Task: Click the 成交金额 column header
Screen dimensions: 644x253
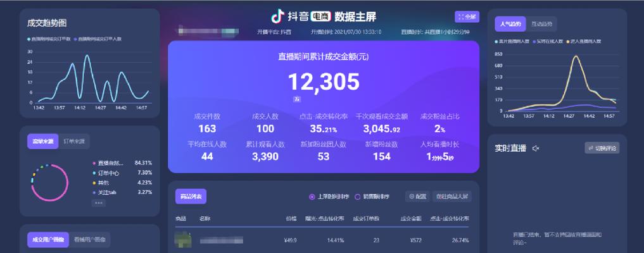Action: [x=411, y=219]
